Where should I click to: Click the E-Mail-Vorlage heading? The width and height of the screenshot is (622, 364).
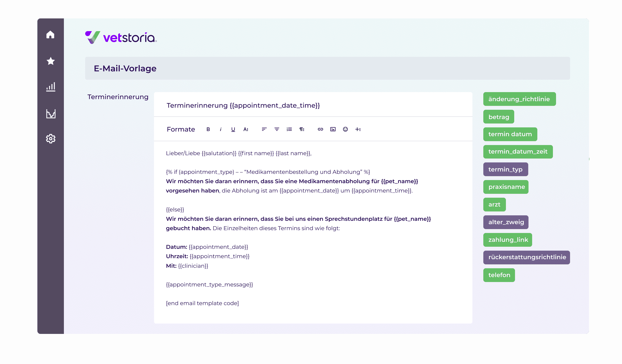[x=125, y=68]
